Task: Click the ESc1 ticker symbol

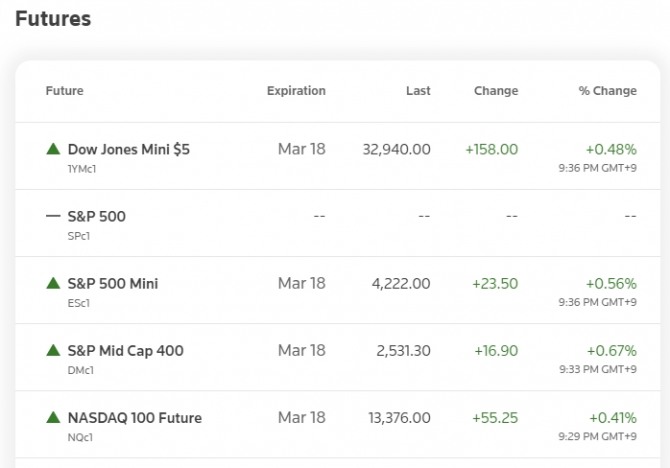Action: coord(80,303)
